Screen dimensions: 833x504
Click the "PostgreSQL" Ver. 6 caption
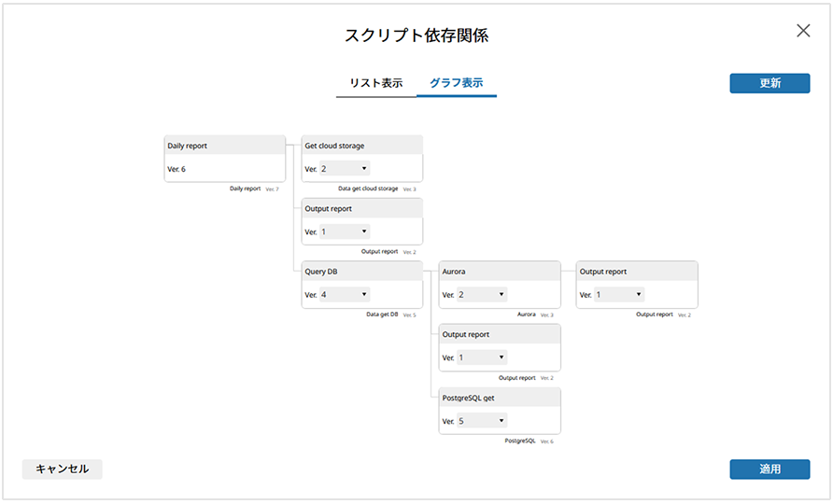point(520,441)
